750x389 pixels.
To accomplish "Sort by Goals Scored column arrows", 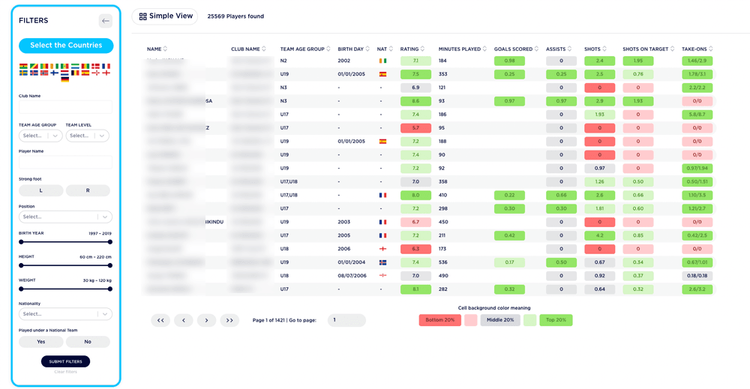I will tap(536, 49).
